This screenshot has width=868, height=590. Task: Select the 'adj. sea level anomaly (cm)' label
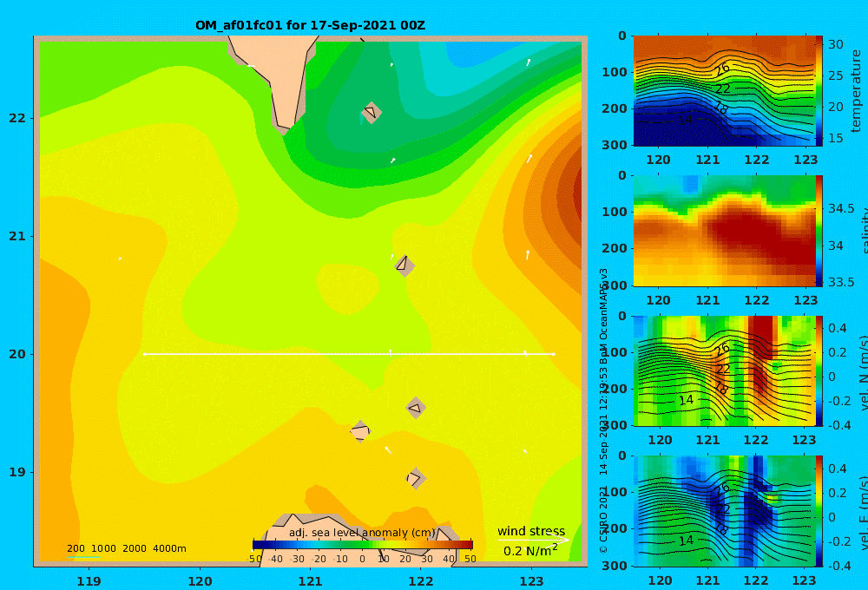pos(362,533)
